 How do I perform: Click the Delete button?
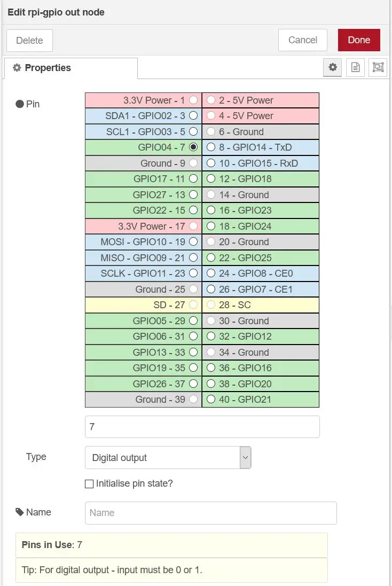[x=29, y=40]
